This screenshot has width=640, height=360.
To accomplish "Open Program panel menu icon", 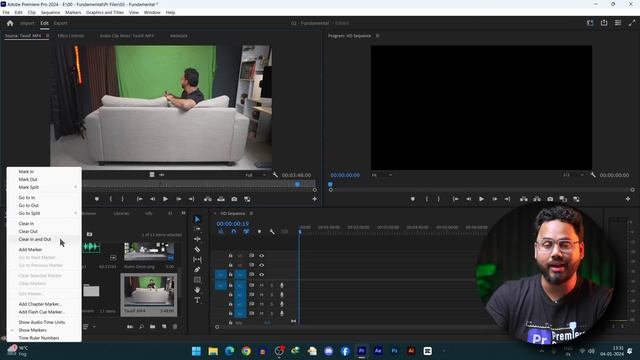I will (x=378, y=36).
